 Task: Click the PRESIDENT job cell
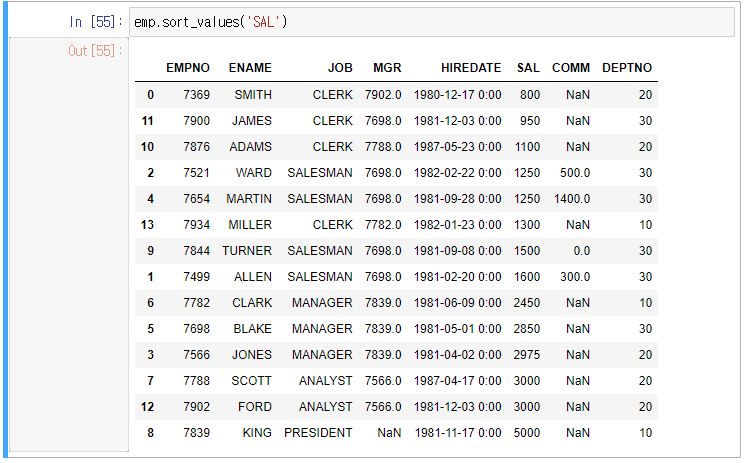tap(318, 433)
